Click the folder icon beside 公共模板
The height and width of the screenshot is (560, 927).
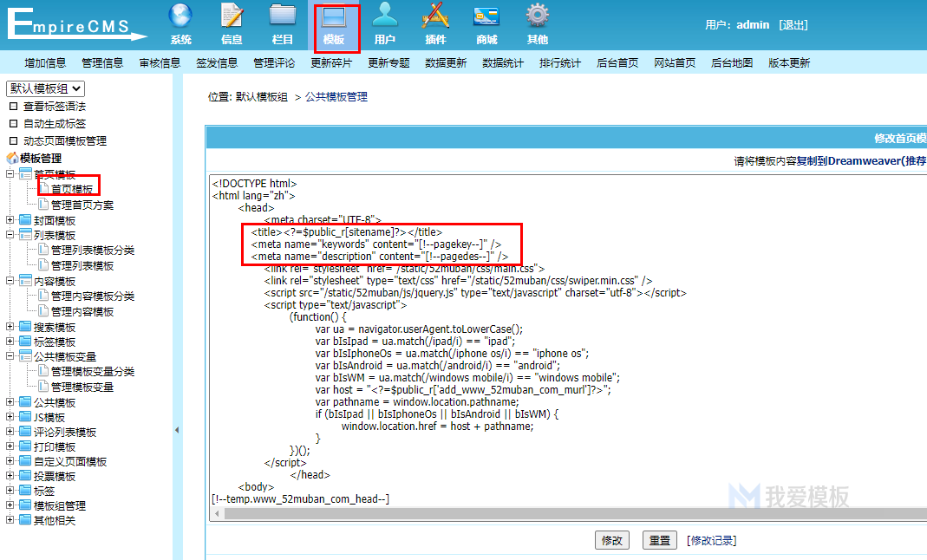[25, 402]
